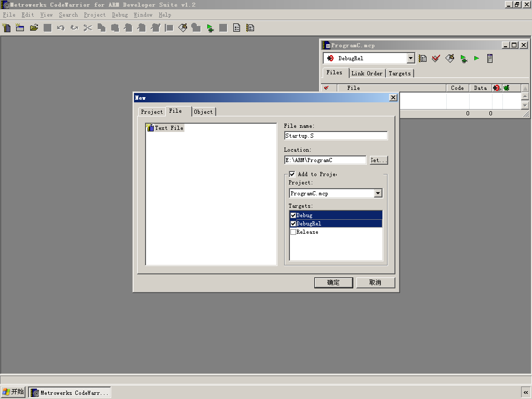Click the Synchronize Modification Dates checkmark icon
The width and height of the screenshot is (532, 399).
pyautogui.click(x=436, y=58)
